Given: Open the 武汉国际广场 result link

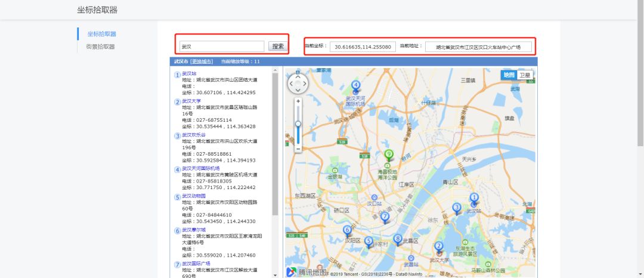Looking at the screenshot, I should (196, 263).
